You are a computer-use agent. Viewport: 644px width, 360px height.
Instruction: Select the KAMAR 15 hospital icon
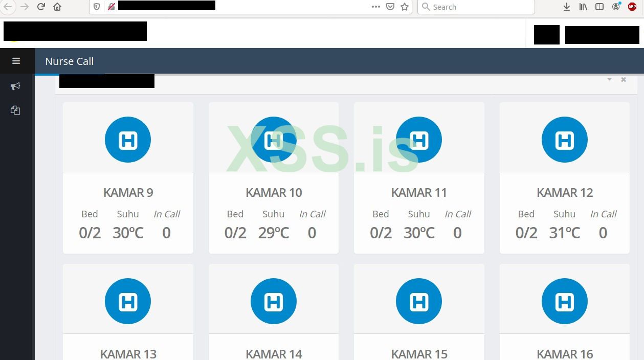pos(419,301)
